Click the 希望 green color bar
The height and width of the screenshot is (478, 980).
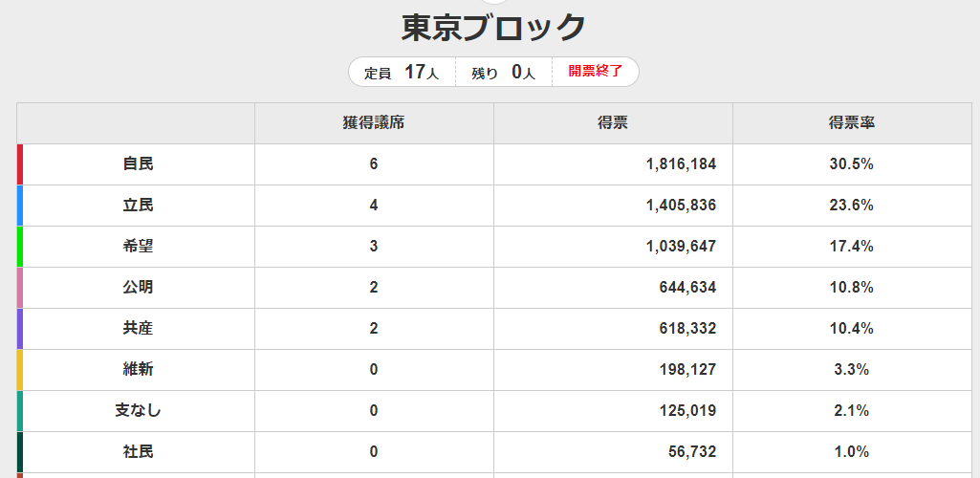click(20, 247)
